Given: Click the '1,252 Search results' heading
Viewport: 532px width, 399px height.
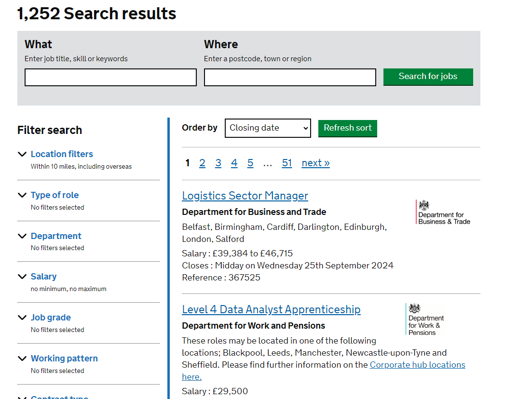Looking at the screenshot, I should (96, 13).
